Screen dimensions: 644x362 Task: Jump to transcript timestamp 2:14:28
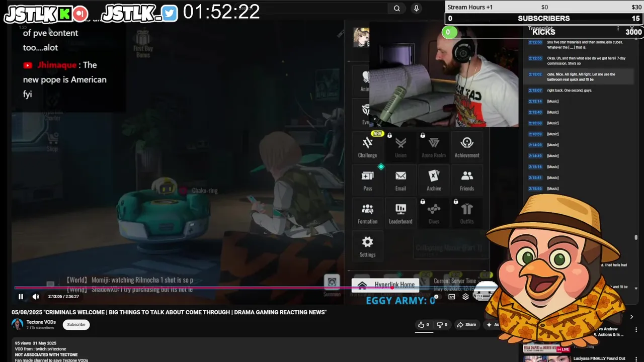point(535,145)
